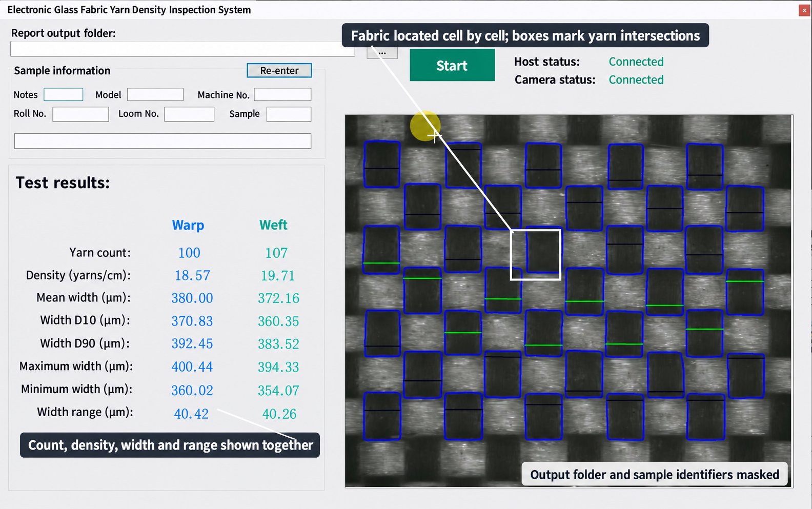Click the Re-enter button
812x509 pixels.
[x=279, y=70]
